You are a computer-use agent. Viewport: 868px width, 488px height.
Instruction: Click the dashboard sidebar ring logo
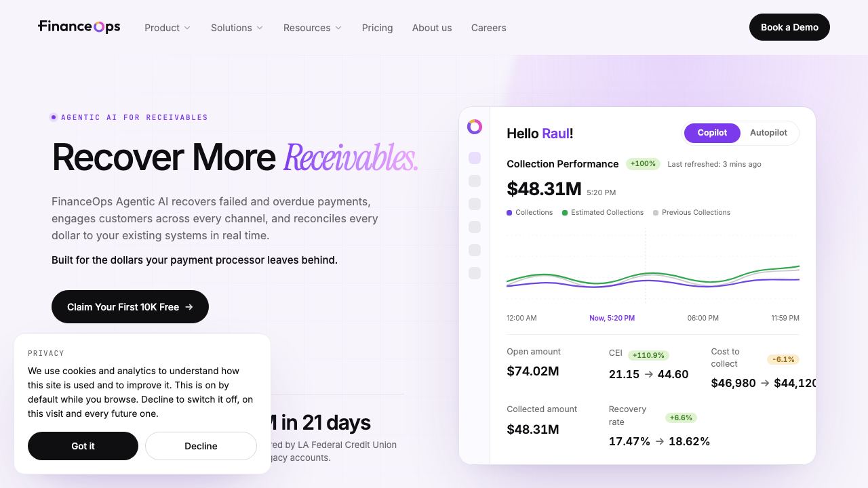(475, 127)
